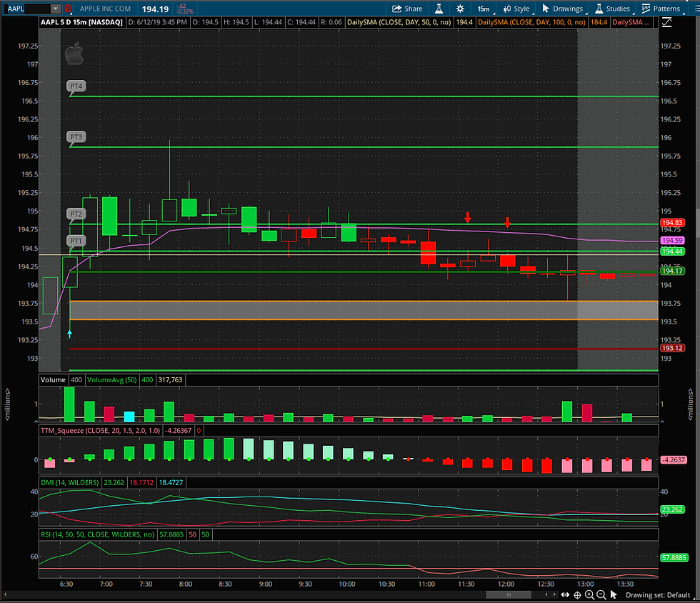Click the 194.44 price label
Image resolution: width=700 pixels, height=603 pixels.
(x=672, y=251)
